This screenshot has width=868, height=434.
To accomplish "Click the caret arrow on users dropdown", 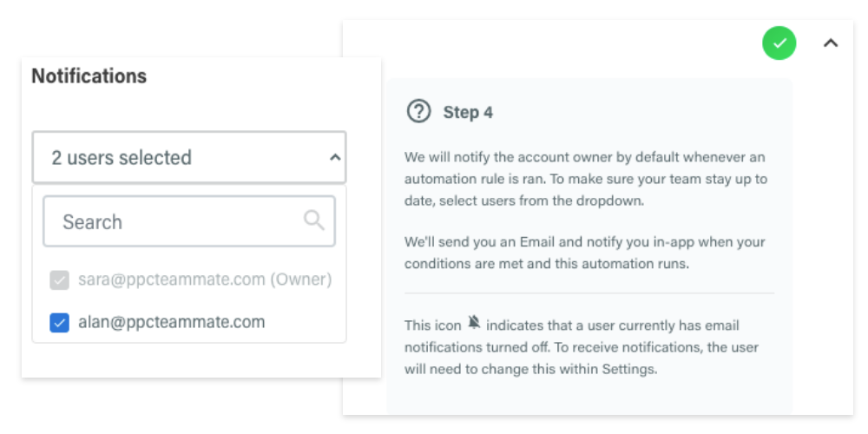I will click(335, 158).
